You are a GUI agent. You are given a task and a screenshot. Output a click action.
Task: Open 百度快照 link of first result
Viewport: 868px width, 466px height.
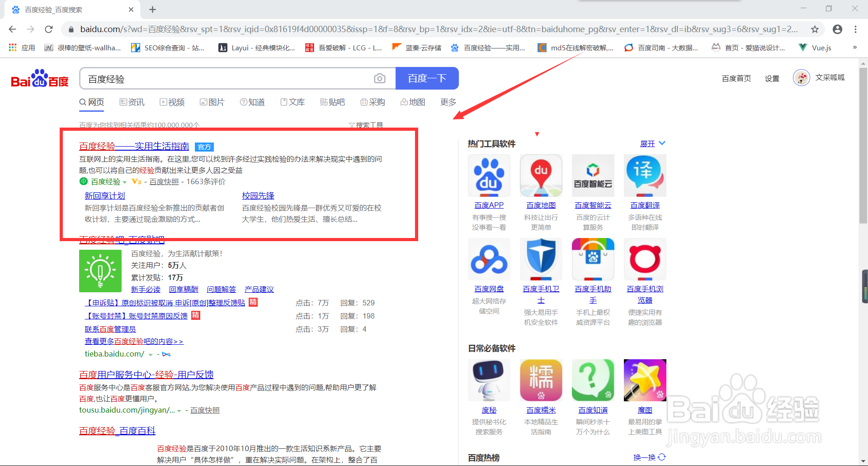(164, 181)
